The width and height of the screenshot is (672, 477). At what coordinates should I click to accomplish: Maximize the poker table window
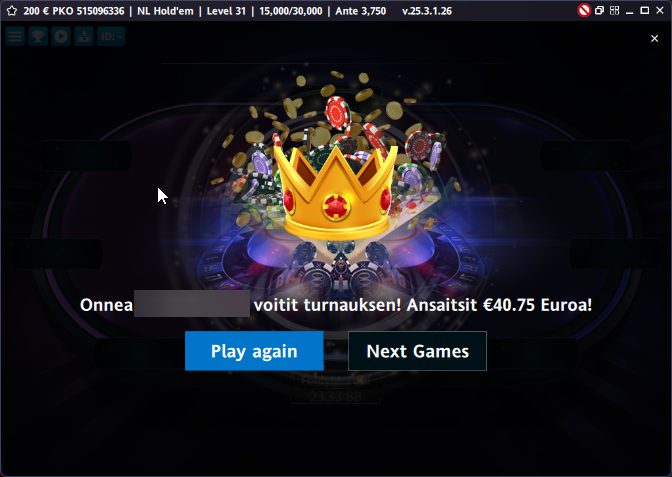(x=644, y=10)
